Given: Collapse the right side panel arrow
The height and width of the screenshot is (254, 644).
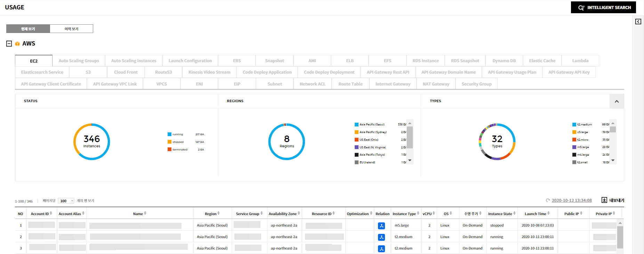Looking at the screenshot, I should (638, 22).
